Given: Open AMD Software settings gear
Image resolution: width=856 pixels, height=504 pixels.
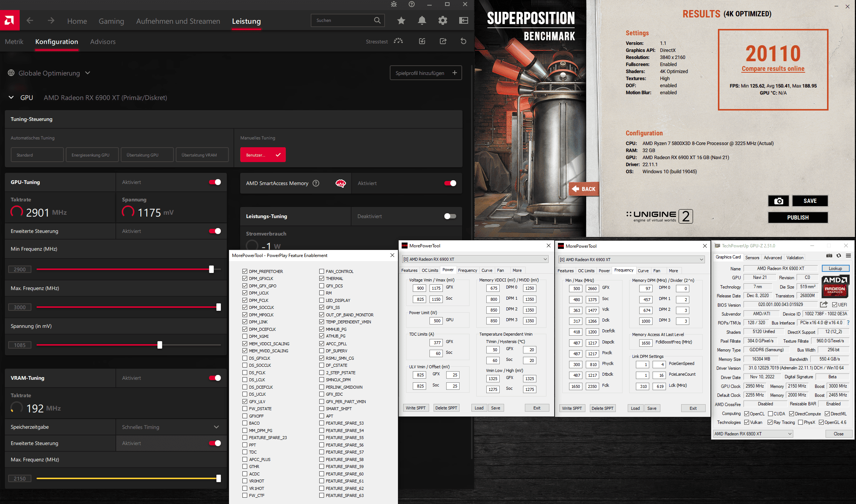Looking at the screenshot, I should (x=442, y=21).
